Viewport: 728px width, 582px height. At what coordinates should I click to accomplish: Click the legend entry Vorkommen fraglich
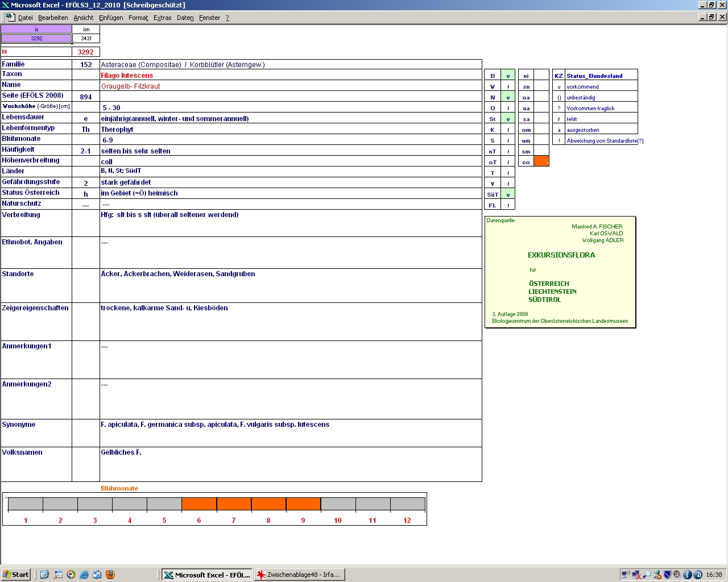(x=590, y=109)
